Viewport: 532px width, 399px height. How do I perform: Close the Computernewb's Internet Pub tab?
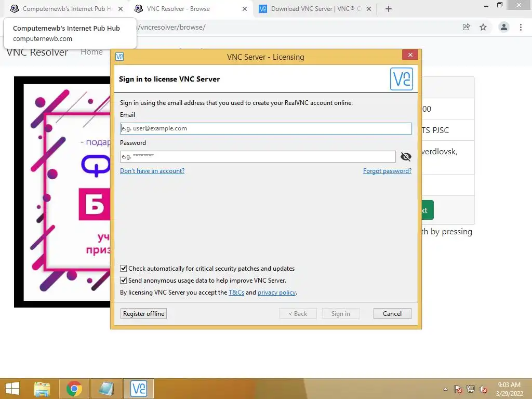tap(120, 9)
